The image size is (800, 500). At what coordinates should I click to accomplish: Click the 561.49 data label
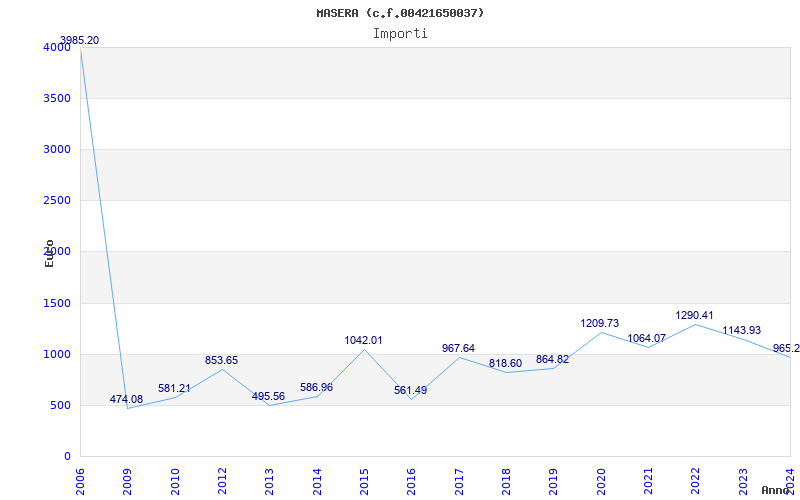[411, 390]
